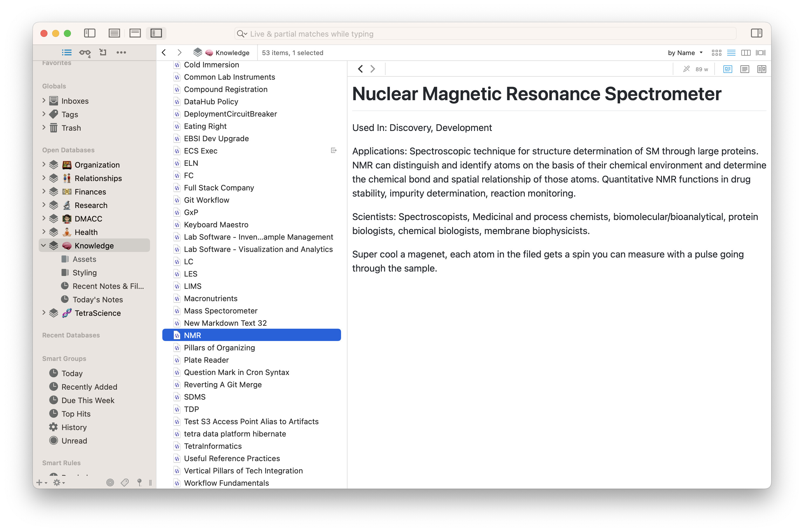
Task: Open the by Name sort dropdown
Action: click(684, 53)
